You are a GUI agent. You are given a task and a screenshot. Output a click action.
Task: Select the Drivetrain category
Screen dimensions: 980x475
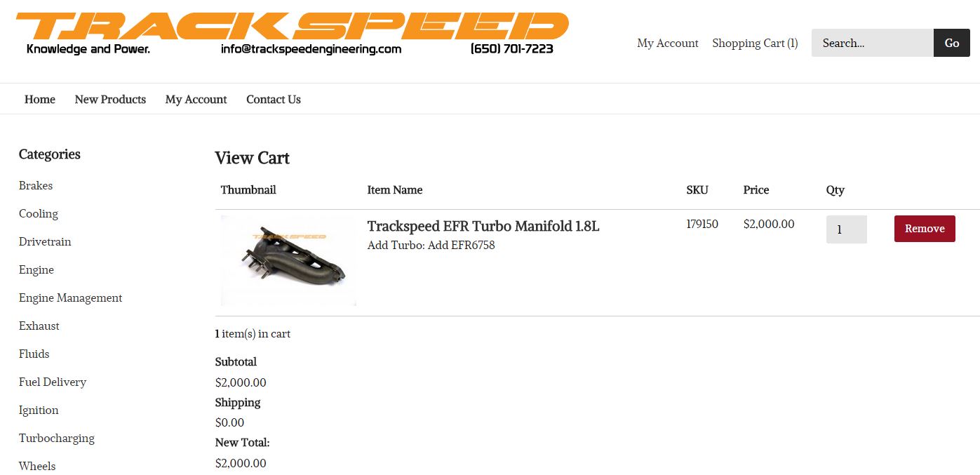point(45,242)
